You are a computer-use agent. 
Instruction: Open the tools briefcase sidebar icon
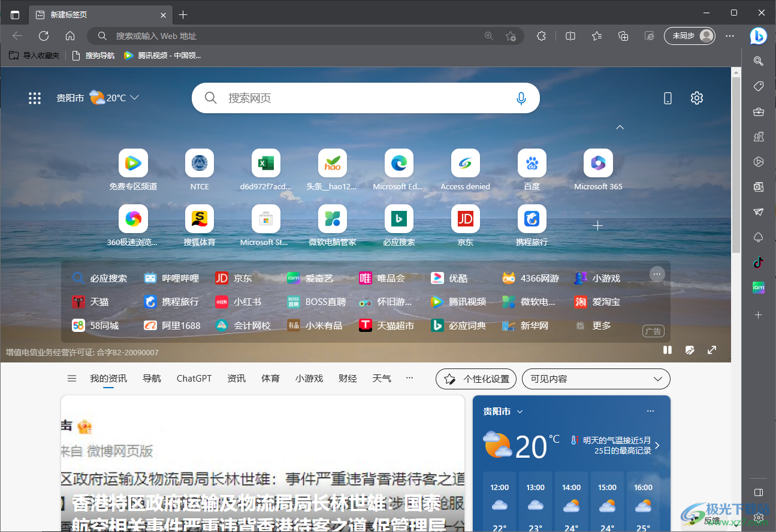(x=758, y=111)
